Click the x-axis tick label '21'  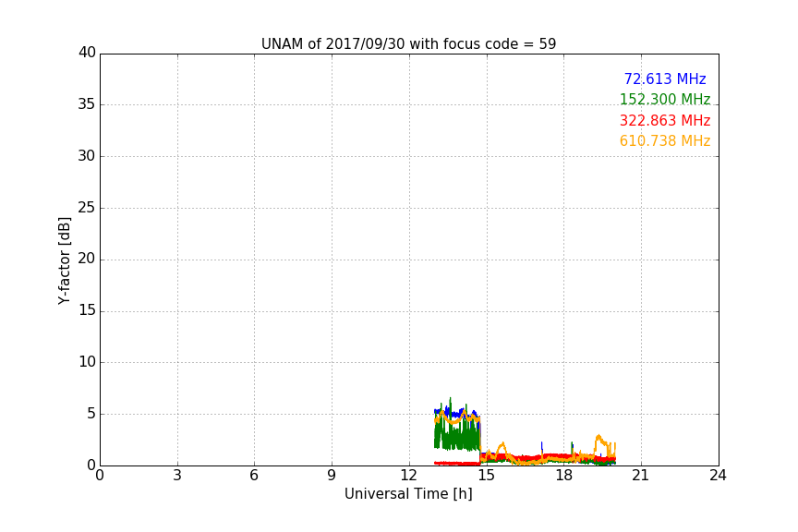tap(641, 476)
